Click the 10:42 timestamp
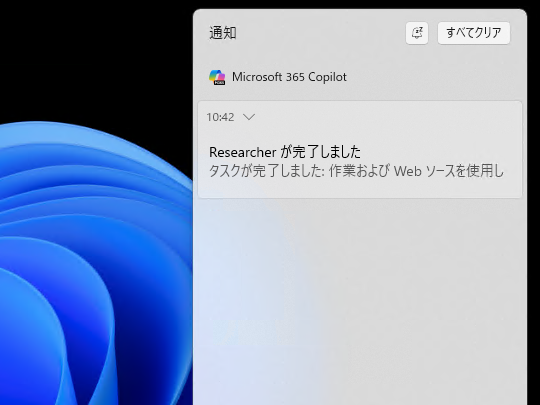This screenshot has width=540, height=405. pos(220,117)
